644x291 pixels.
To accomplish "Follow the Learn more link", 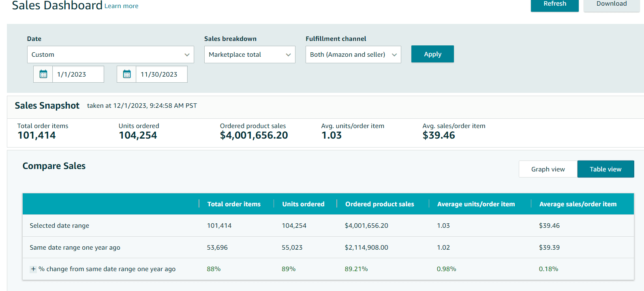I will point(122,6).
